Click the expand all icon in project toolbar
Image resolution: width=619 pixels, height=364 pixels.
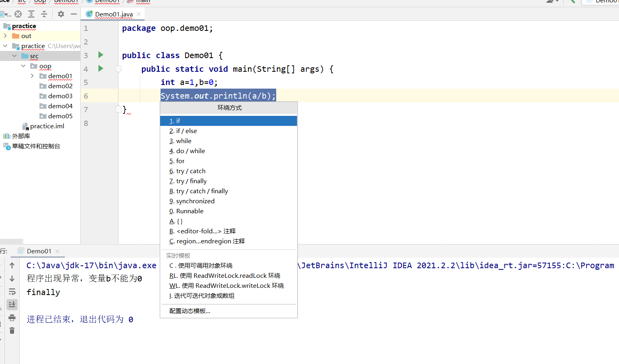coord(31,14)
